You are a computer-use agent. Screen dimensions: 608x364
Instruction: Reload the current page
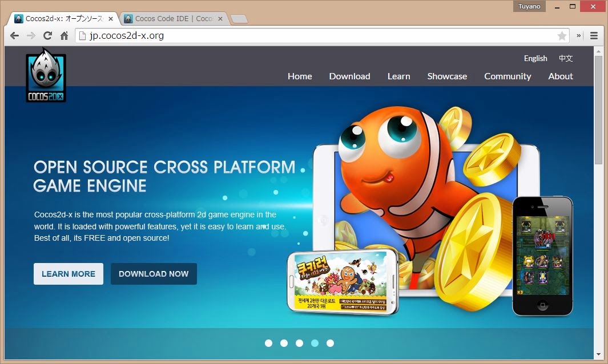48,36
